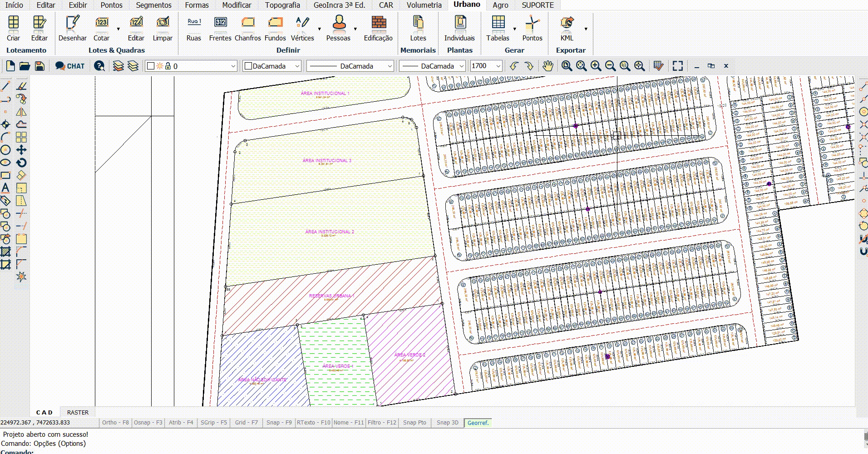Open the DaCamada color swatch selector
The image size is (868, 454).
(x=271, y=66)
